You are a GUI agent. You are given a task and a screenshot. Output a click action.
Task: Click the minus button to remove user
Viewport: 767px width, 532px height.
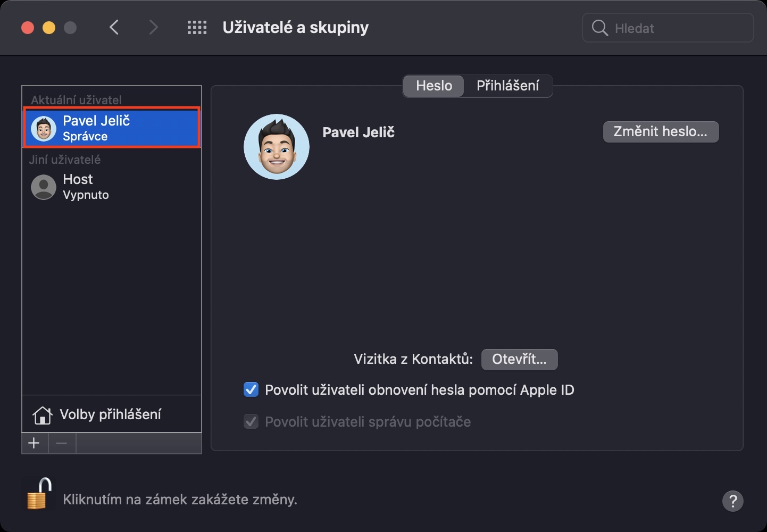pyautogui.click(x=62, y=443)
